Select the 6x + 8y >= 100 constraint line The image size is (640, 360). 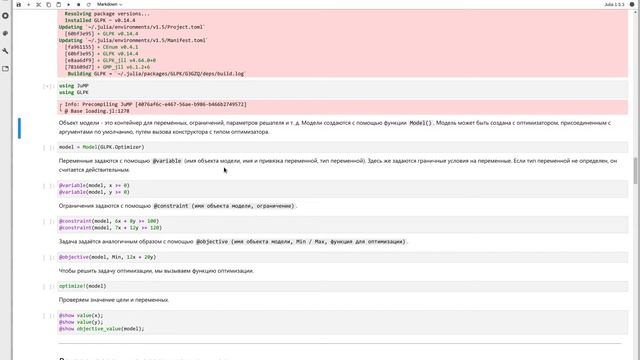tap(109, 221)
